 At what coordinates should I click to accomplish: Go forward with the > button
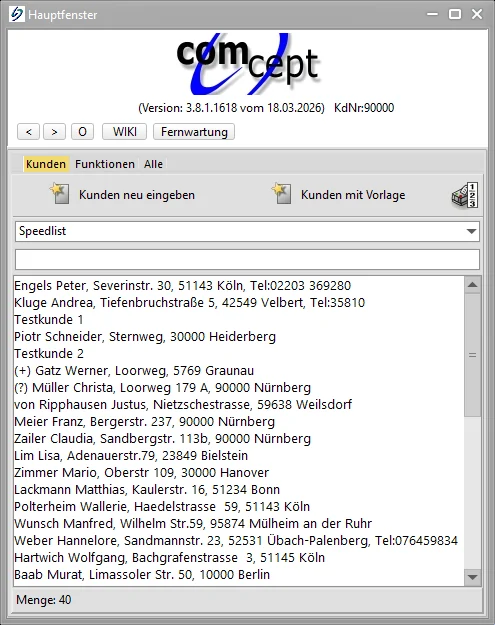click(55, 132)
